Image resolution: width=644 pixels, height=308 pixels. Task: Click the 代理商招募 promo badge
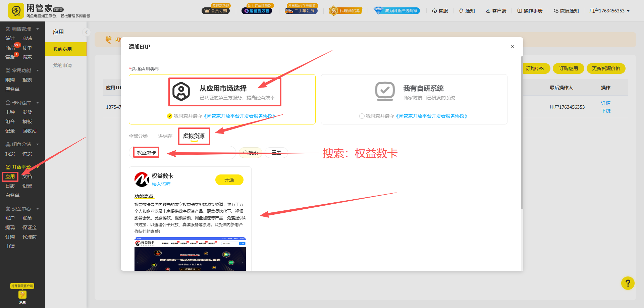pos(345,10)
